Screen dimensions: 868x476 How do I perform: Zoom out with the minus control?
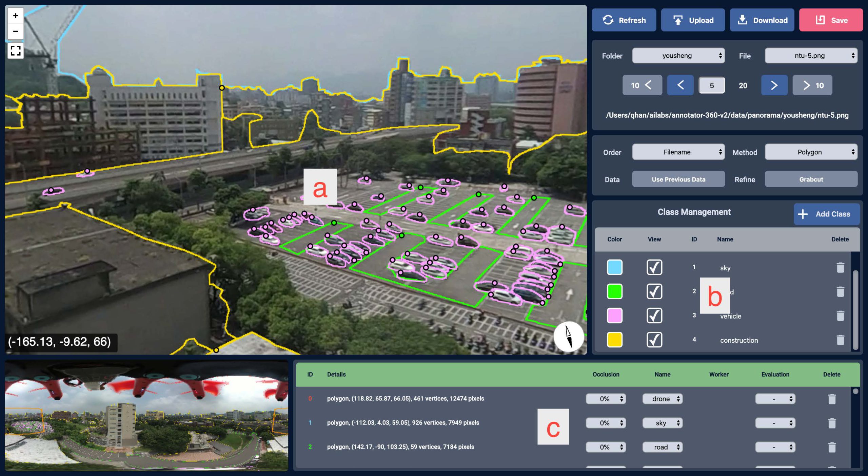tap(15, 32)
